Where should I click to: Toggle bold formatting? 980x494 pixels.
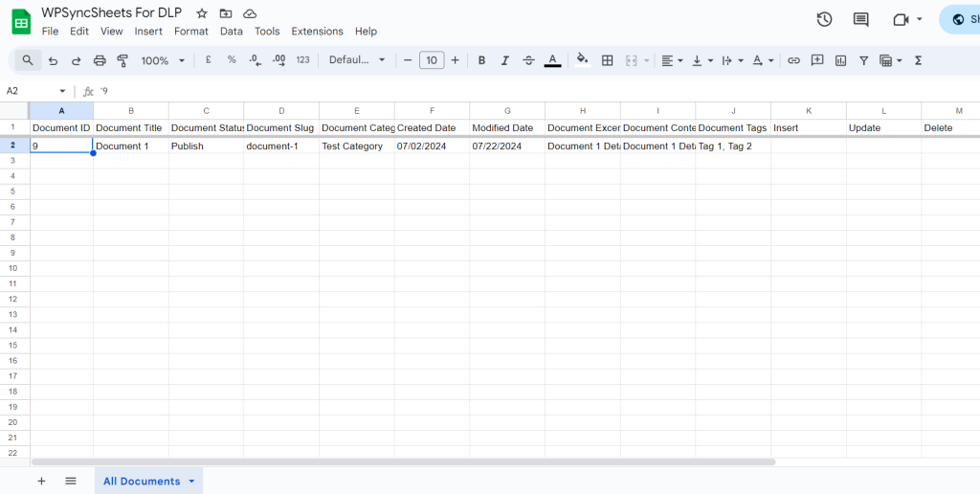click(482, 60)
